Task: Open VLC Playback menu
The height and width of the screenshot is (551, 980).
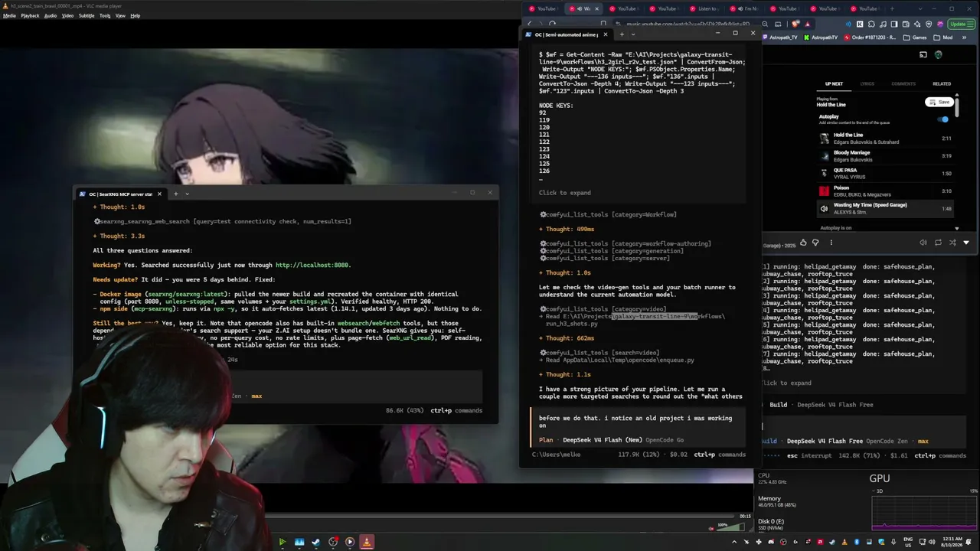Action: coord(30,15)
